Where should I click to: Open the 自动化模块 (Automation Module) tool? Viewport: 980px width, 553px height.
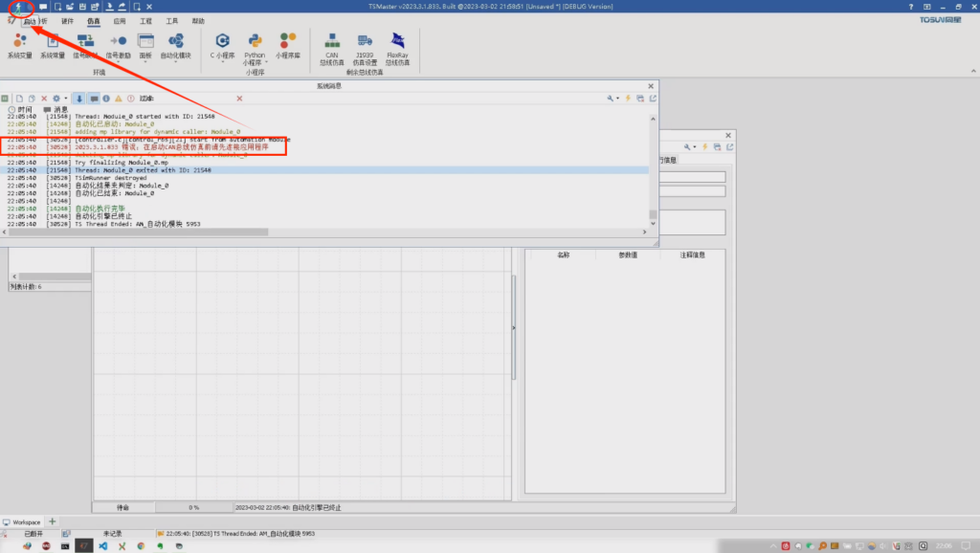pos(177,43)
